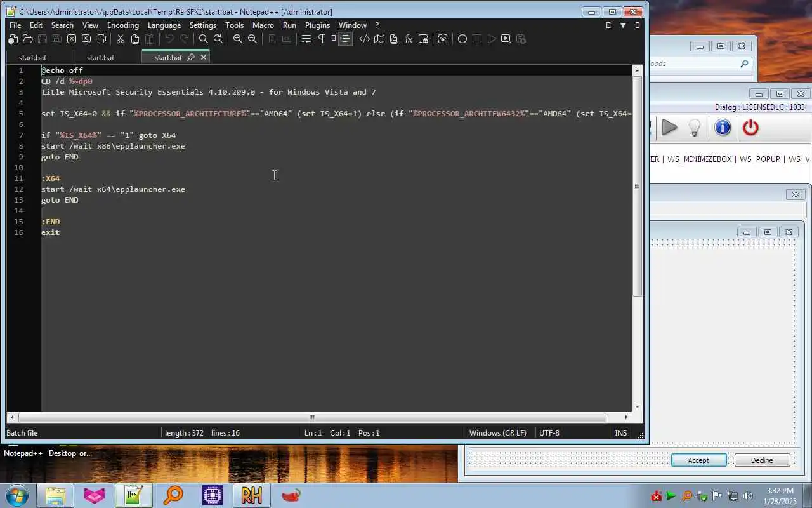This screenshot has width=812, height=508.
Task: Switch to the first start.bat tab
Action: tap(32, 57)
